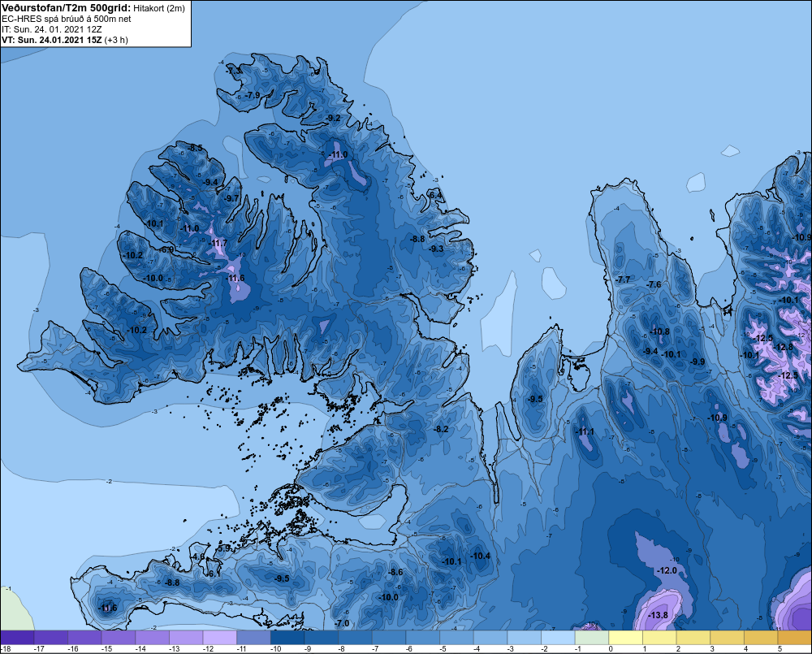This screenshot has width=812, height=654.
Task: Click the -12.0 temperature label
Action: click(667, 570)
